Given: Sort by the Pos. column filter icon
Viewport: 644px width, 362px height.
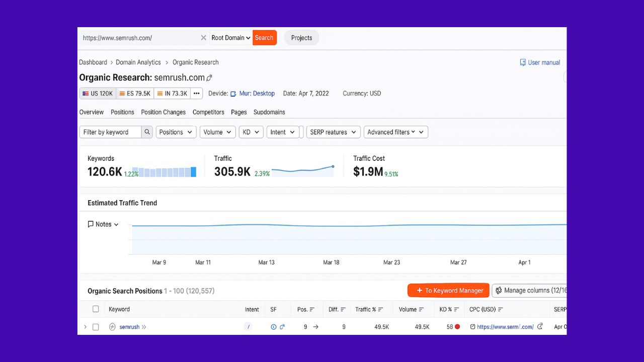Looking at the screenshot, I should click(312, 310).
